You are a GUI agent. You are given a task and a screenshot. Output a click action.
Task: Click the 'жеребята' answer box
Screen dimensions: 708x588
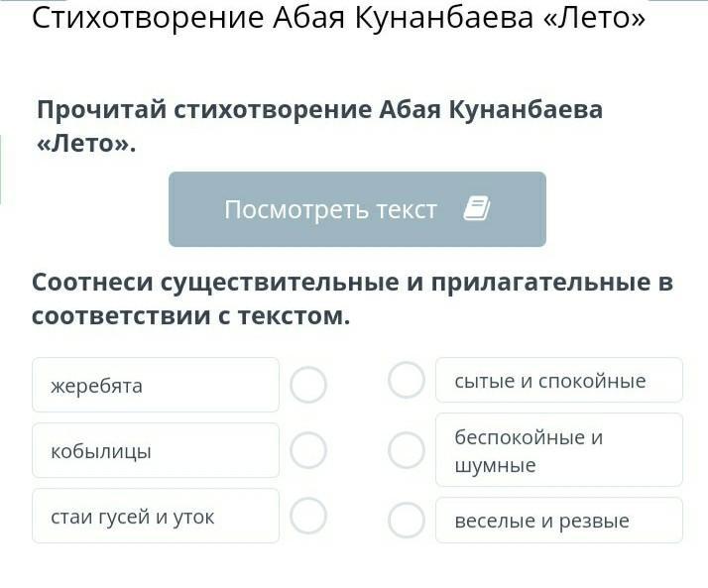[x=155, y=385]
